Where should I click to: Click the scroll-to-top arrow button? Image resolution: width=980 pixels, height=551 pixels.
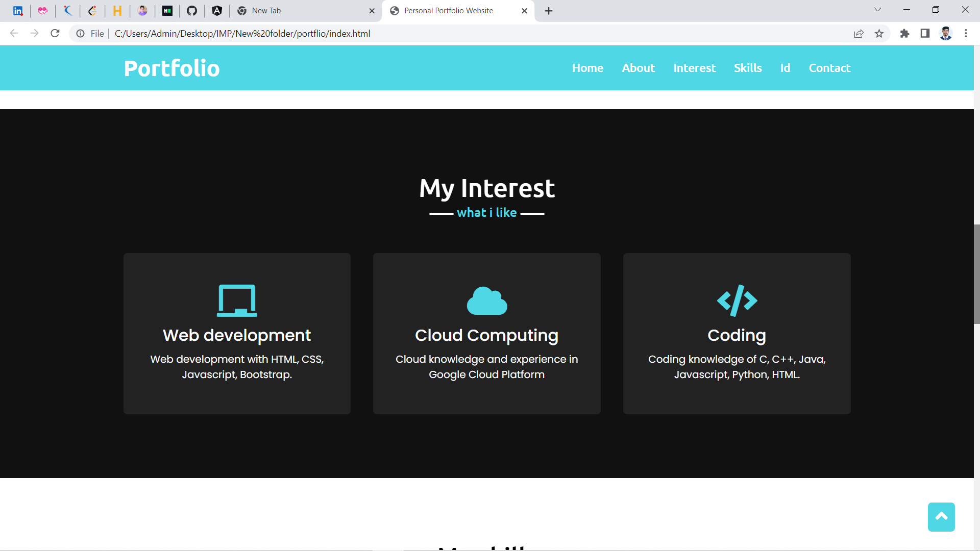[x=941, y=517]
